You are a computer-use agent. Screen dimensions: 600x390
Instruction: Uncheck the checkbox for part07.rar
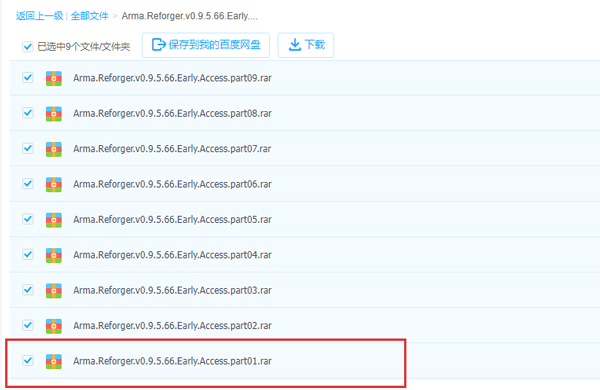(x=28, y=148)
